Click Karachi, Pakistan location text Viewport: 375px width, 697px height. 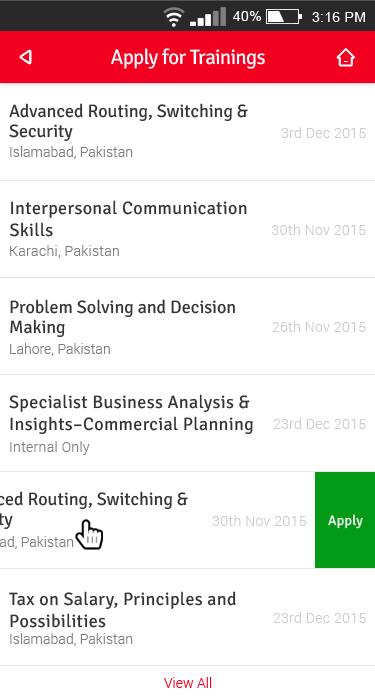64,251
